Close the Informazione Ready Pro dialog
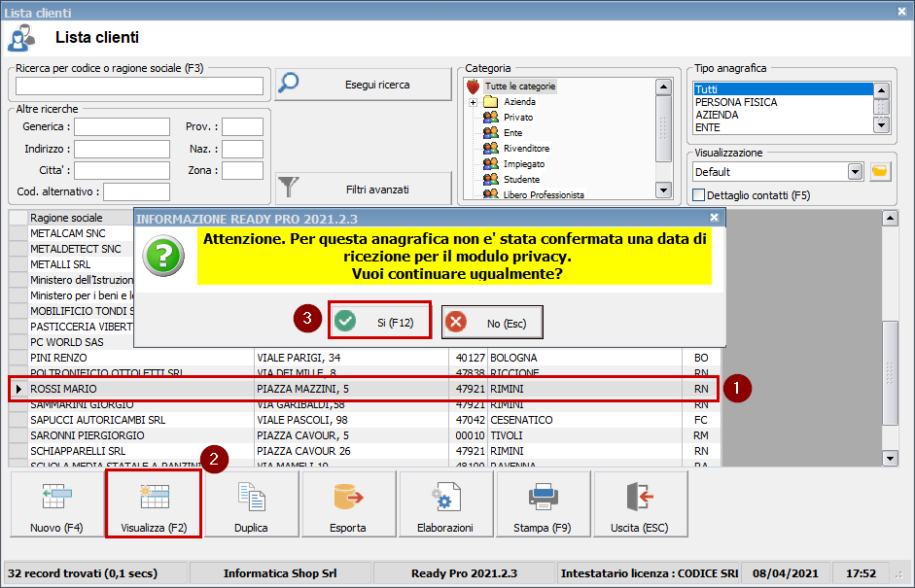The width and height of the screenshot is (915, 588). pyautogui.click(x=715, y=218)
